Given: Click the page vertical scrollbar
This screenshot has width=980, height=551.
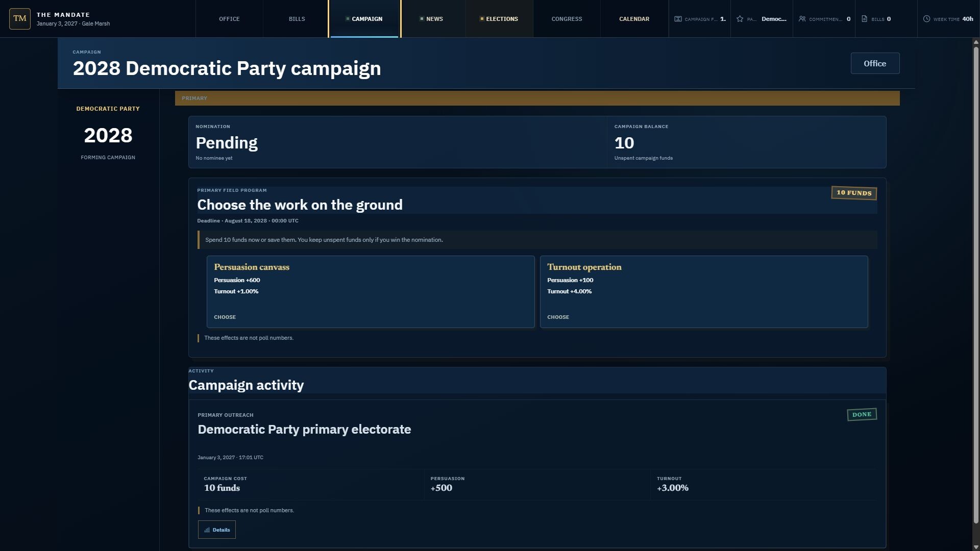Looking at the screenshot, I should [976, 285].
